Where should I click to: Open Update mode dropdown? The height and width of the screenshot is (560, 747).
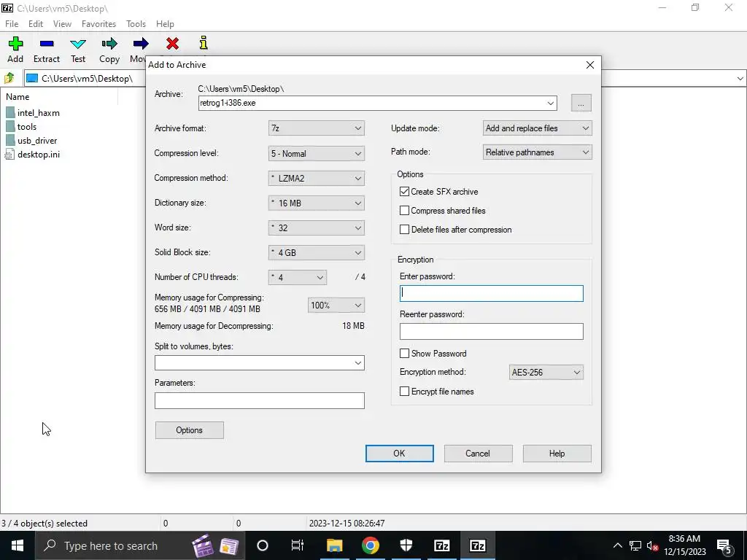538,128
